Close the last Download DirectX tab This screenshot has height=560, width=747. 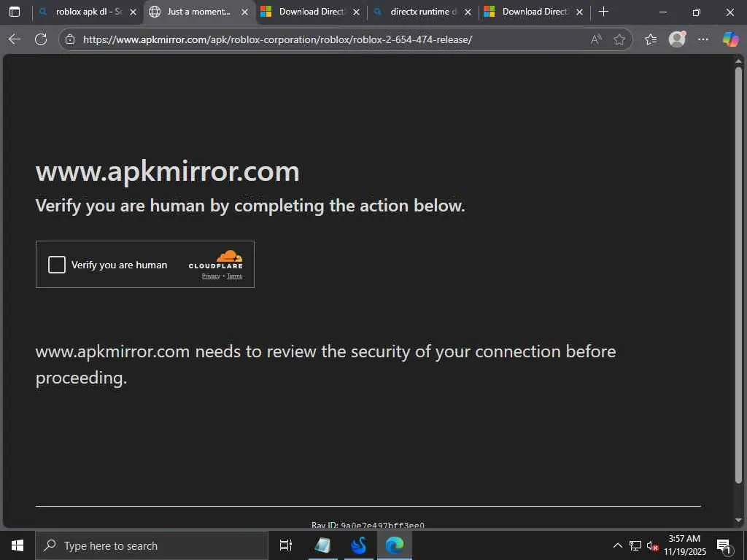click(579, 12)
